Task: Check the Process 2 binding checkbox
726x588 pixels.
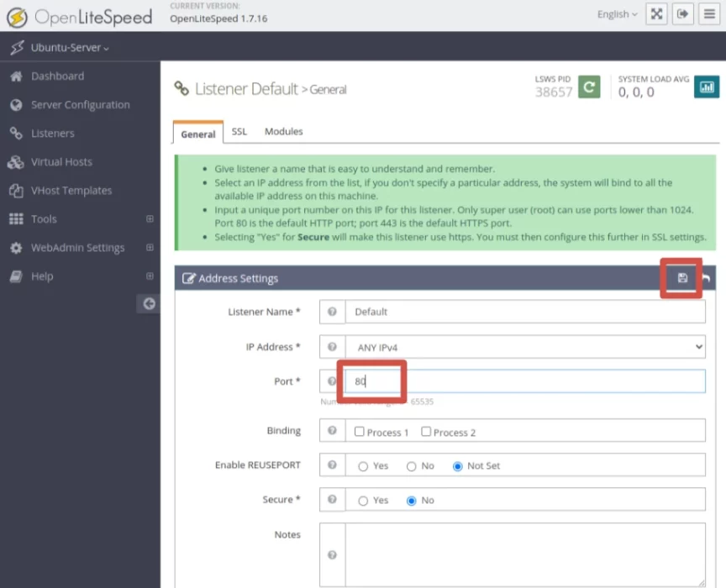Action: point(426,432)
